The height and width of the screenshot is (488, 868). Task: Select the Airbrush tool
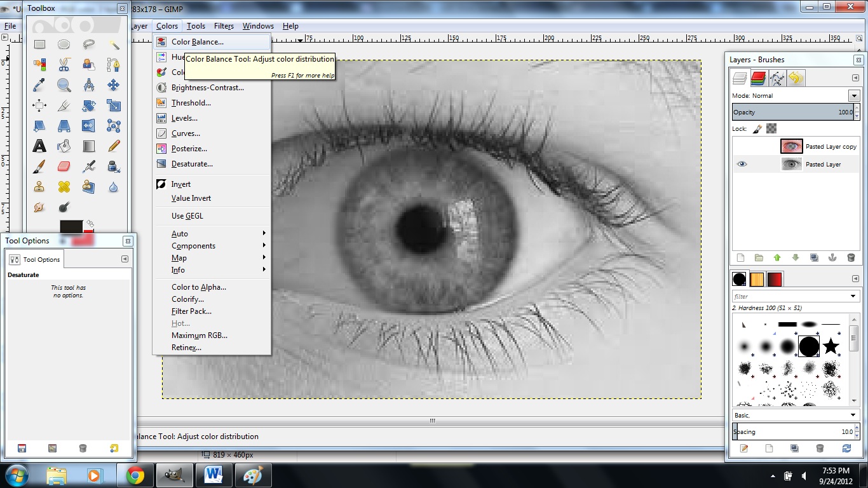click(89, 166)
